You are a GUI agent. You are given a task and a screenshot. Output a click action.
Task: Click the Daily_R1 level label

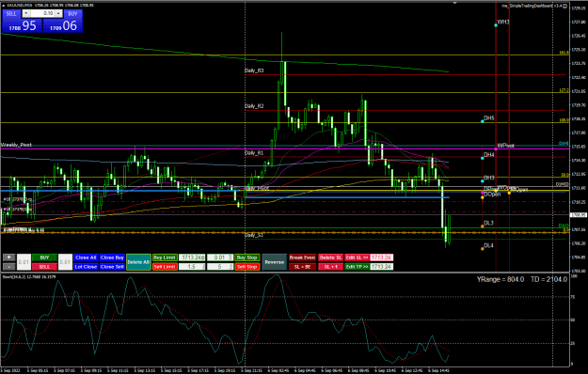pyautogui.click(x=254, y=153)
